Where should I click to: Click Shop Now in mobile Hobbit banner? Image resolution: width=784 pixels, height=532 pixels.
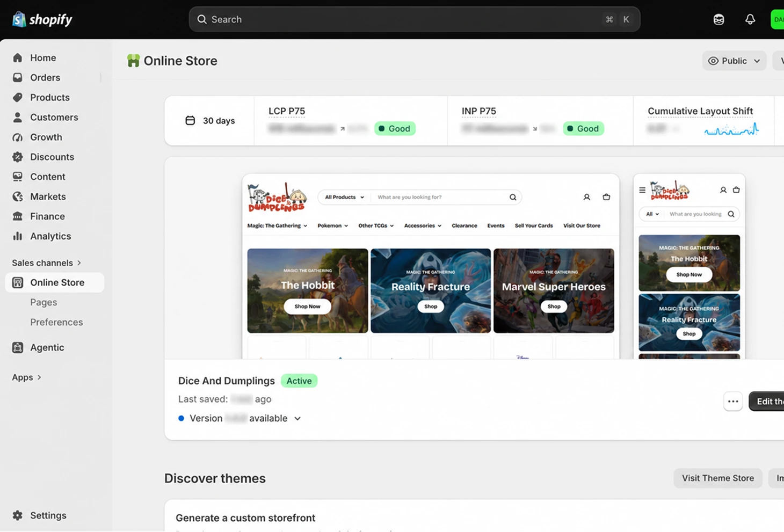pos(689,274)
